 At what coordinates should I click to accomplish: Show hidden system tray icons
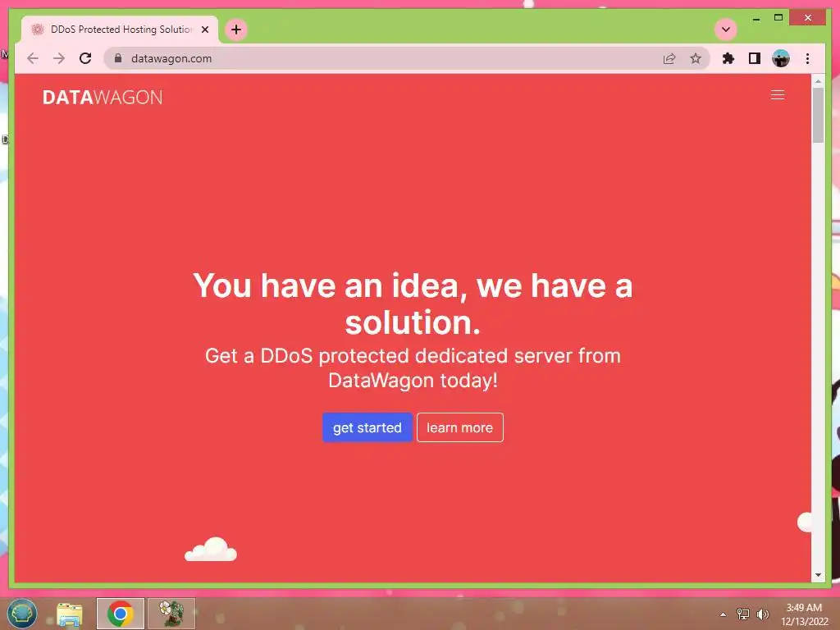coord(723,614)
